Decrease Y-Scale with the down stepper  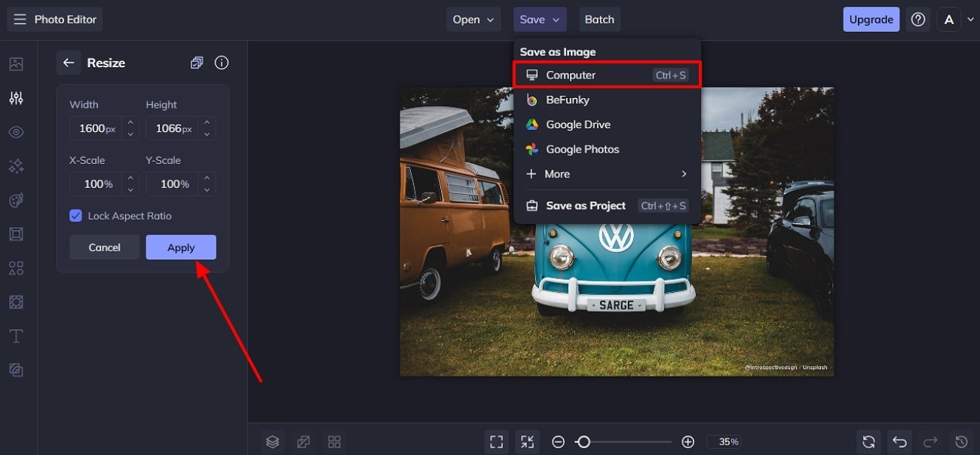(207, 190)
